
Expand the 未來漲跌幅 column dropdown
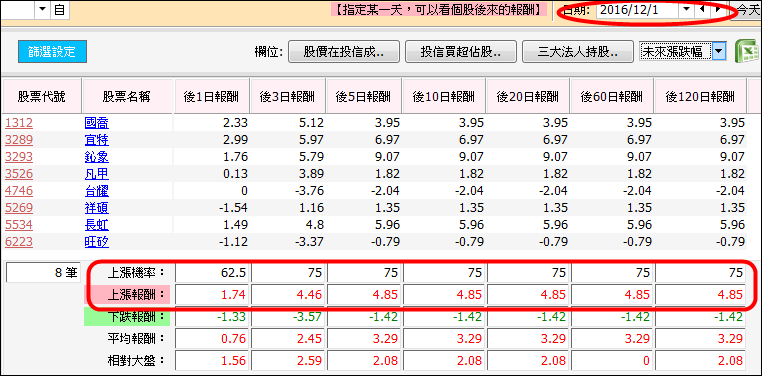coord(719,51)
